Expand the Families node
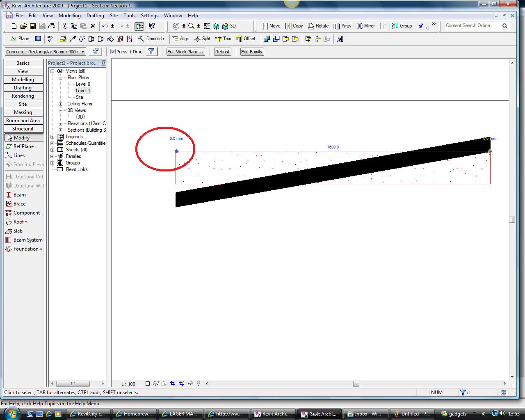Image resolution: width=525 pixels, height=420 pixels. tap(52, 156)
